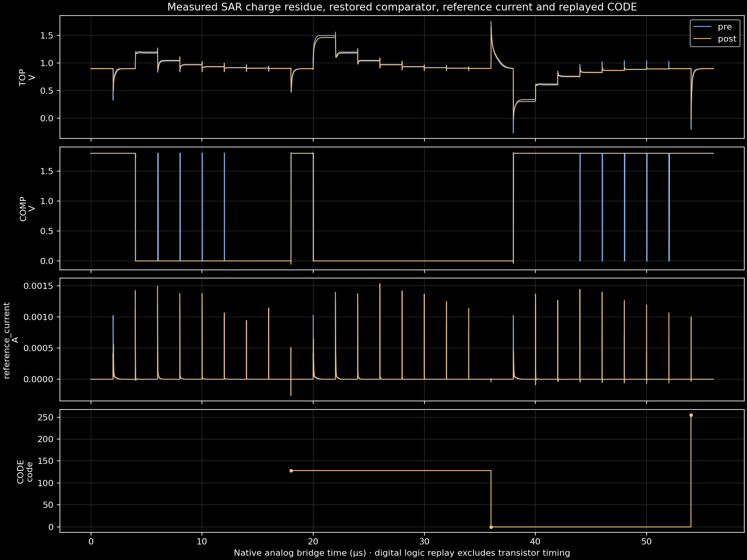Click the plot title about SAR charge residue

click(x=402, y=7)
